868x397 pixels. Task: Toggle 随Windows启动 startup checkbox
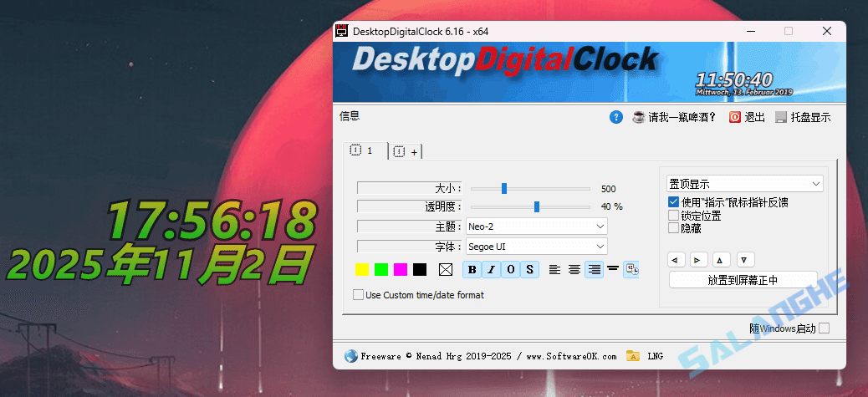(825, 328)
